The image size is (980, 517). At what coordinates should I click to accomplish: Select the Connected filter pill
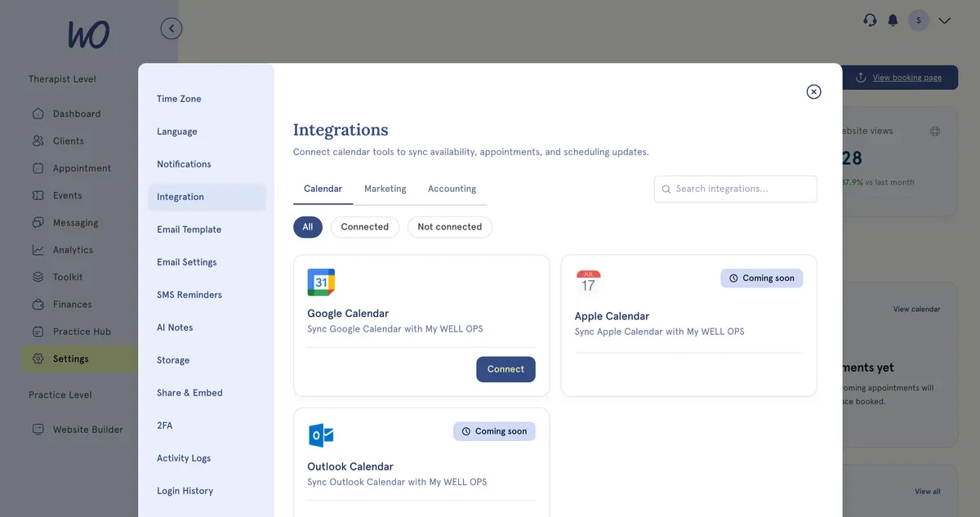pos(365,227)
